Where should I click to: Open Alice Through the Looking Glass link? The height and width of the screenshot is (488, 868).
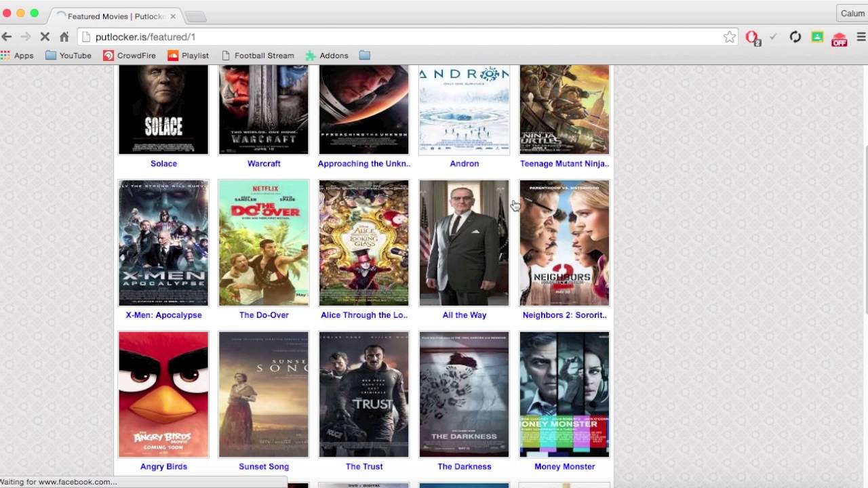364,315
